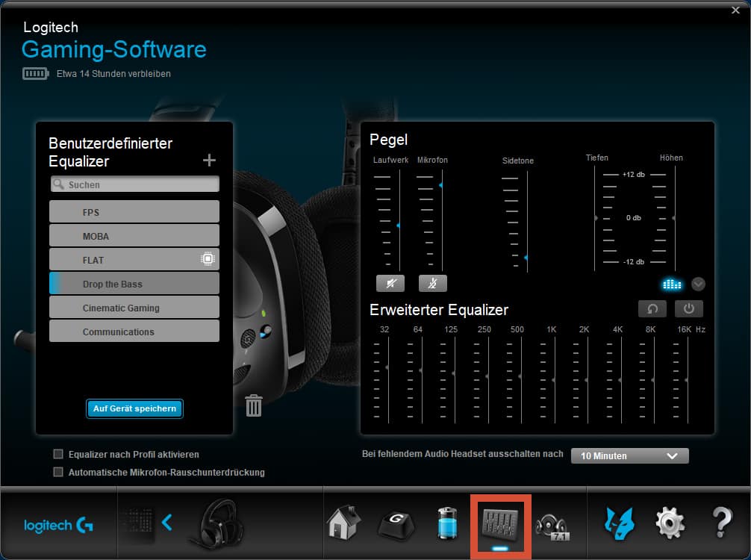The height and width of the screenshot is (560, 751).
Task: Open the G-key customization icon
Action: click(396, 523)
